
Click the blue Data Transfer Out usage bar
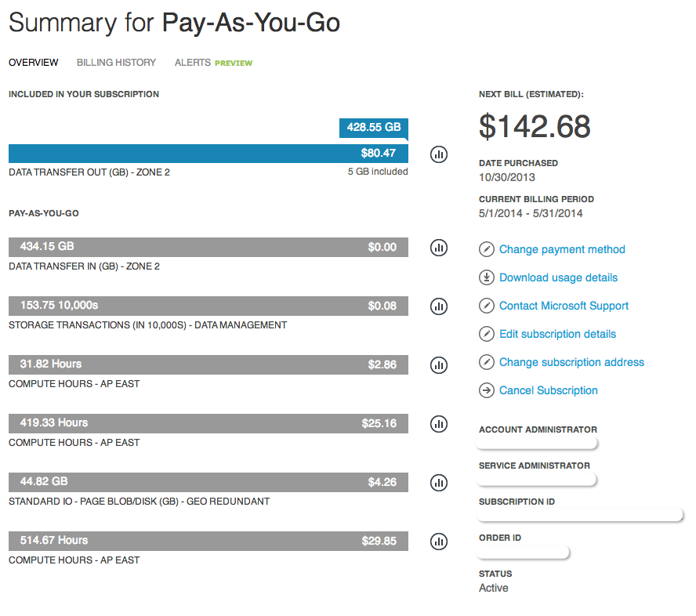[208, 154]
